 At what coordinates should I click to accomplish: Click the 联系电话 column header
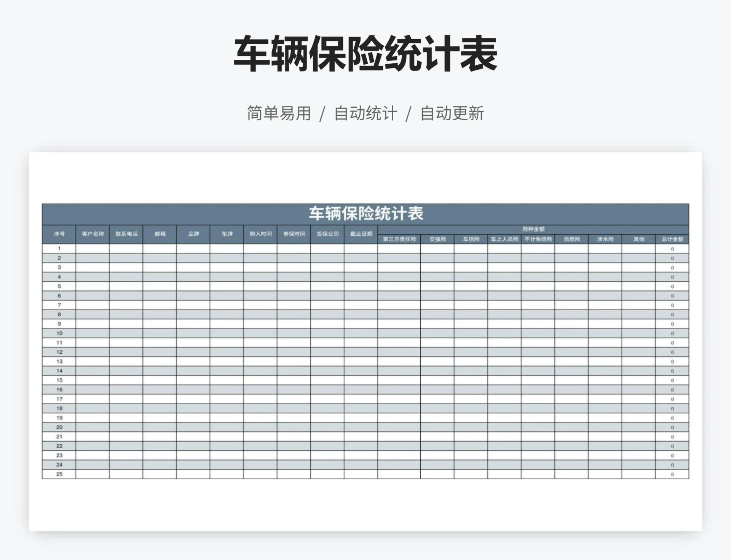click(x=126, y=235)
